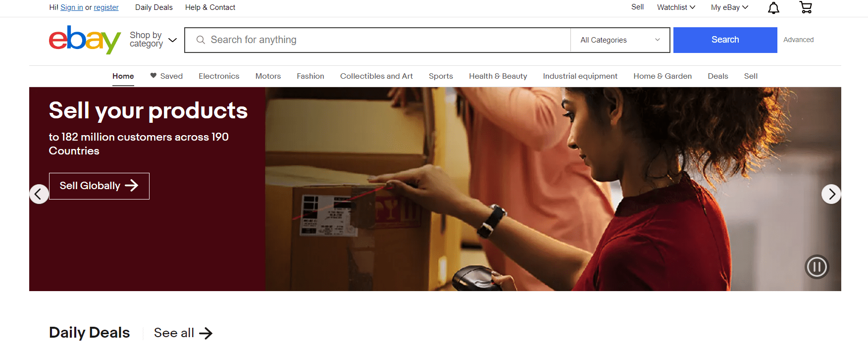Viewport: 868px width, 352px height.
Task: Open the Saved tab
Action: pyautogui.click(x=166, y=76)
